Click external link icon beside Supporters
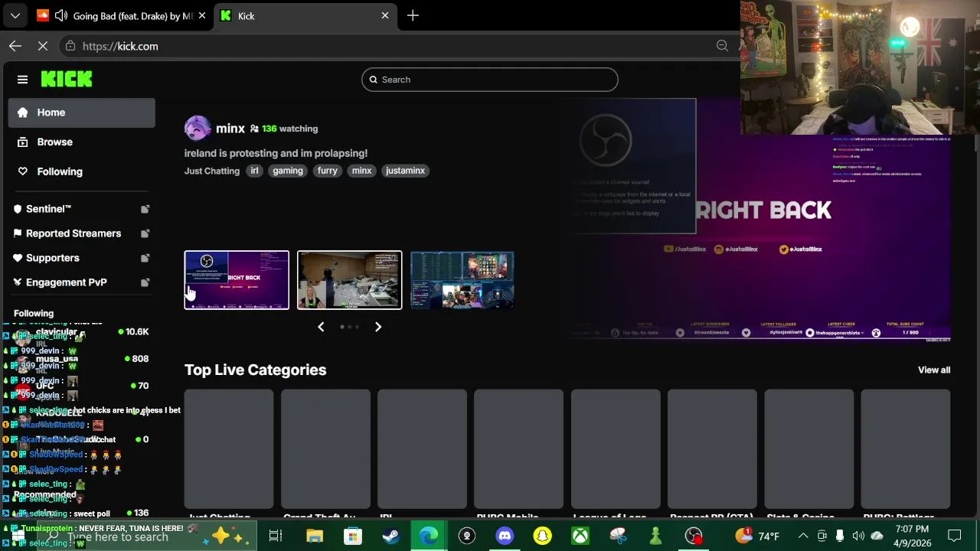980x551 pixels. [145, 258]
